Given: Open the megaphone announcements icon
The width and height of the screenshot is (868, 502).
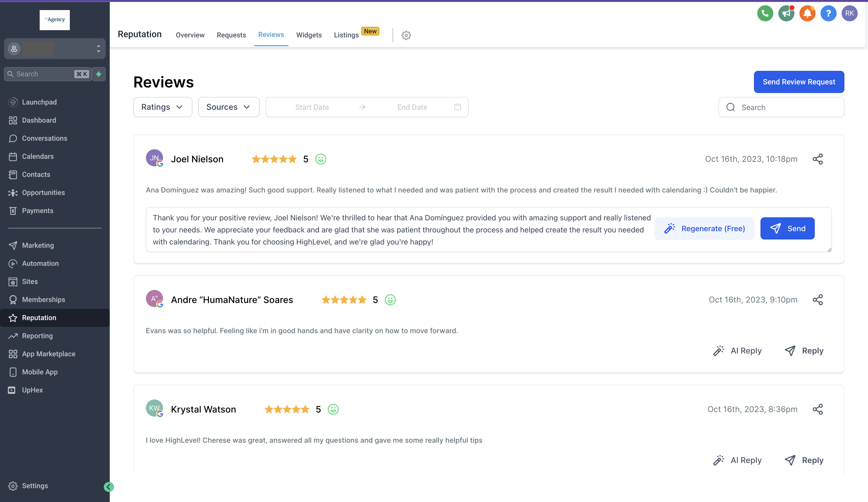Looking at the screenshot, I should point(786,13).
